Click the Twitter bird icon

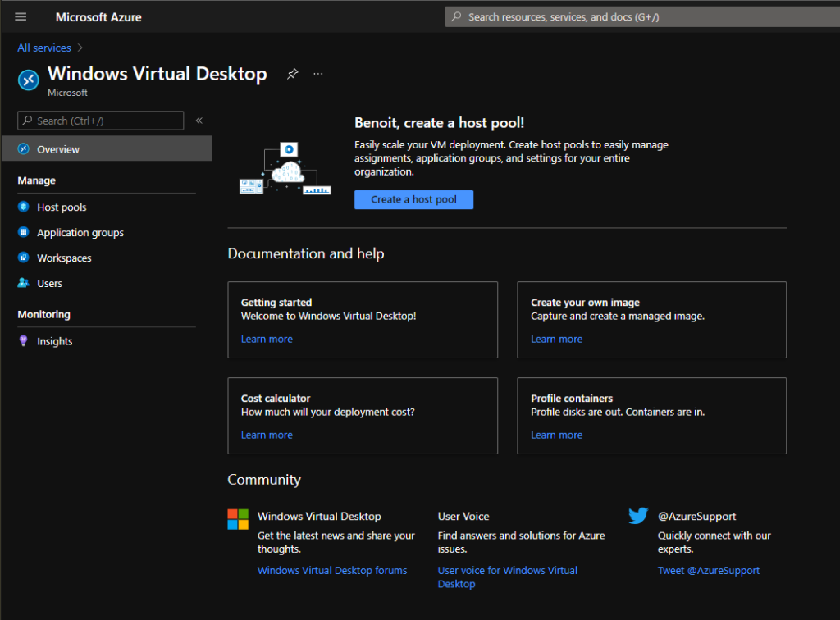[638, 516]
